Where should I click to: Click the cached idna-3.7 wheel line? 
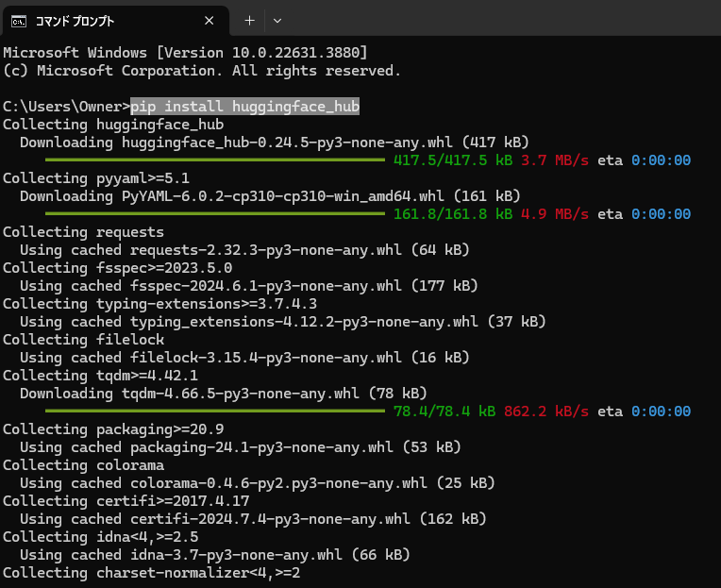(x=215, y=554)
